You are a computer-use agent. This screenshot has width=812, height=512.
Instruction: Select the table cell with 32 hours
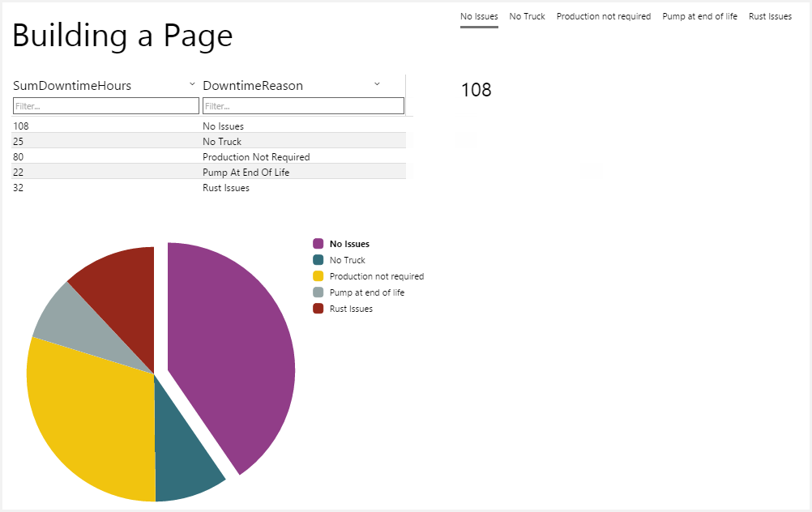(x=105, y=187)
